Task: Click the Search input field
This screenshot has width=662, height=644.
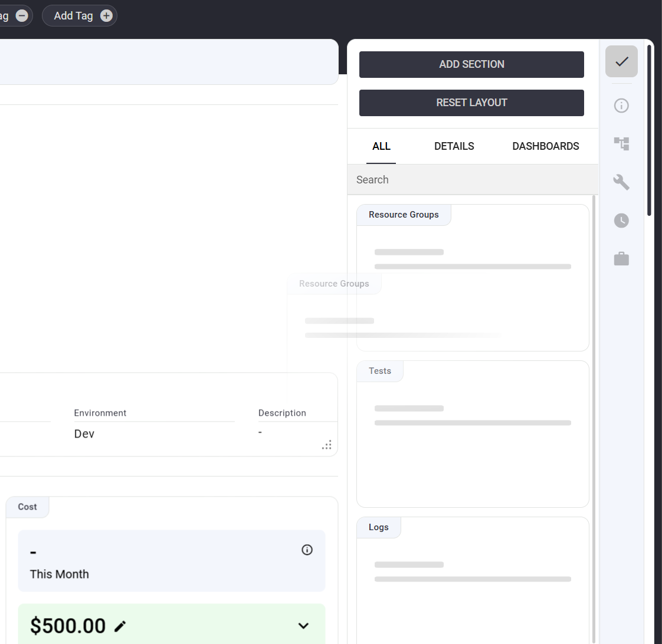Action: (x=472, y=180)
